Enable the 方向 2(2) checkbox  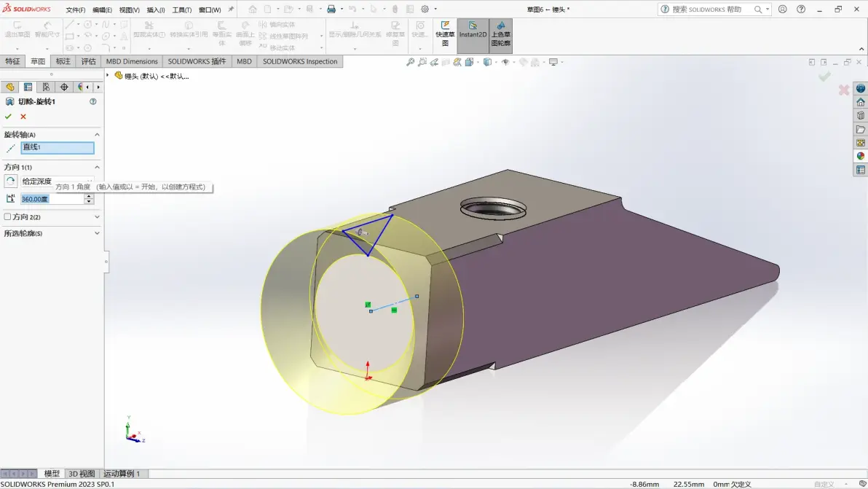[x=8, y=216]
